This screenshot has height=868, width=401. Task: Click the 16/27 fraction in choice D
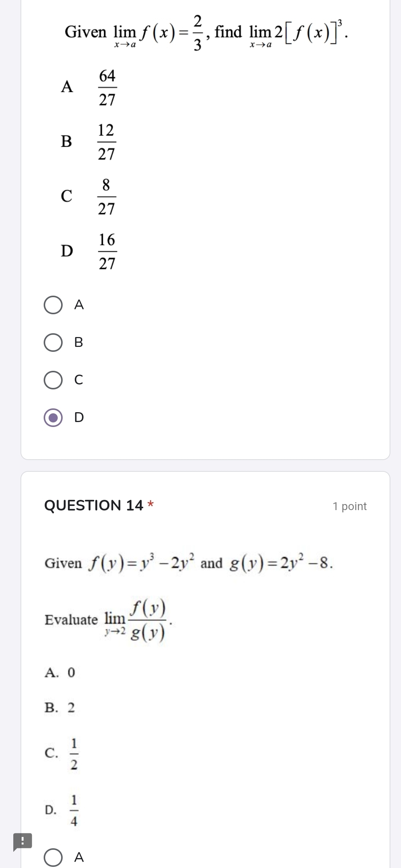coord(107,251)
